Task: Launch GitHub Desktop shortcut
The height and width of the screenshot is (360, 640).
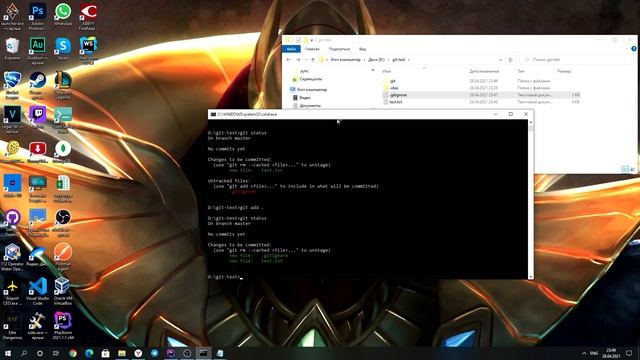Action: 12,222
